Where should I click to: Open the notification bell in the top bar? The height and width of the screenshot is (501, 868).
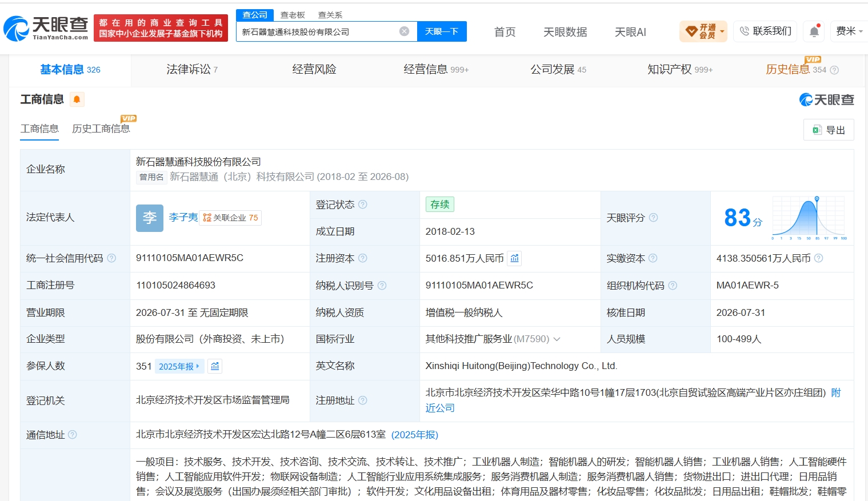click(x=814, y=31)
